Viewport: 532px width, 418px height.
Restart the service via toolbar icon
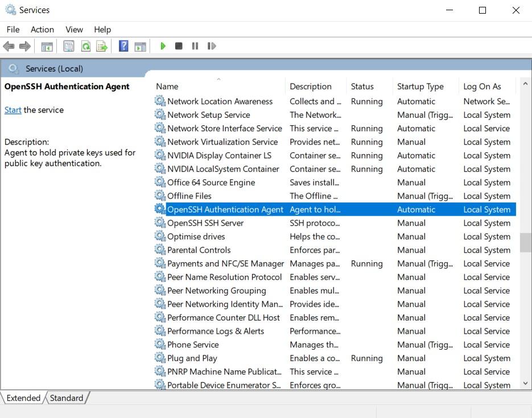tap(212, 46)
